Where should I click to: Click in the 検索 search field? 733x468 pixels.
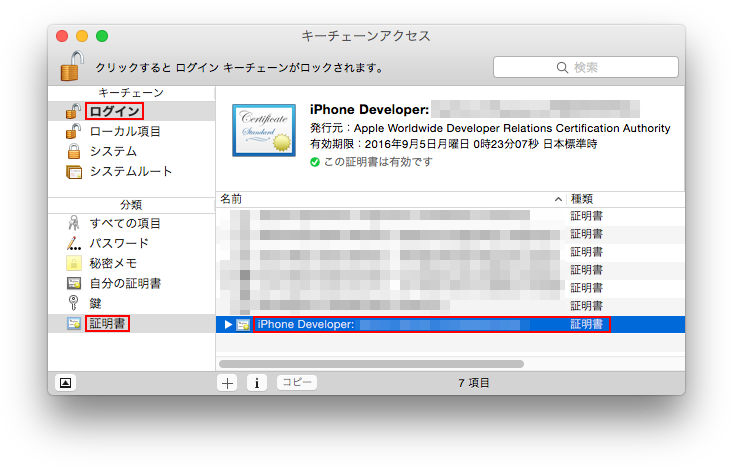[x=586, y=67]
